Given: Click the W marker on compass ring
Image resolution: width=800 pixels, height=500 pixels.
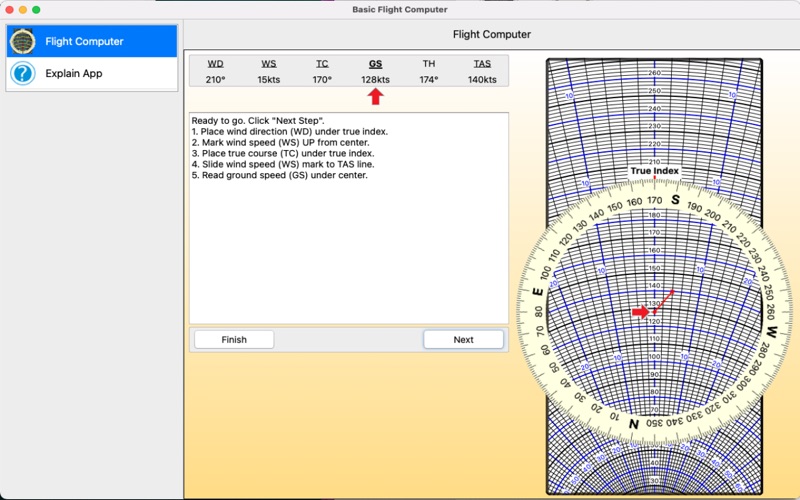Looking at the screenshot, I should pos(771,331).
